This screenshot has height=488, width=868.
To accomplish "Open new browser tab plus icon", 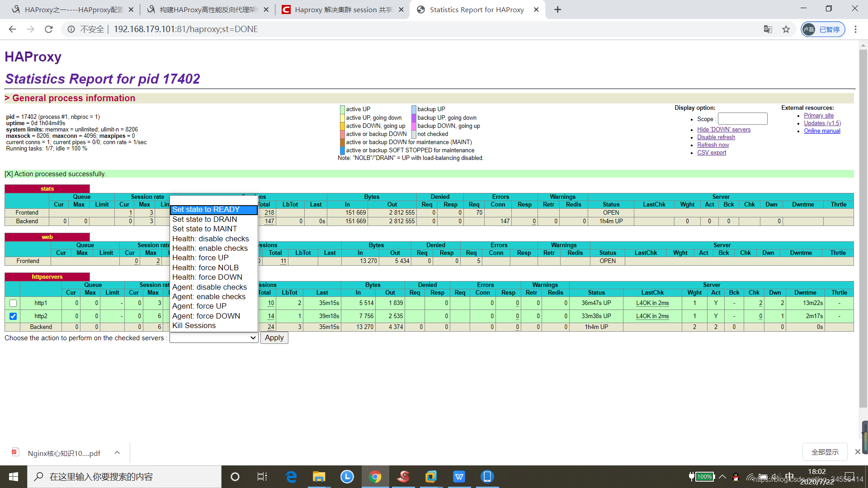I will point(557,9).
